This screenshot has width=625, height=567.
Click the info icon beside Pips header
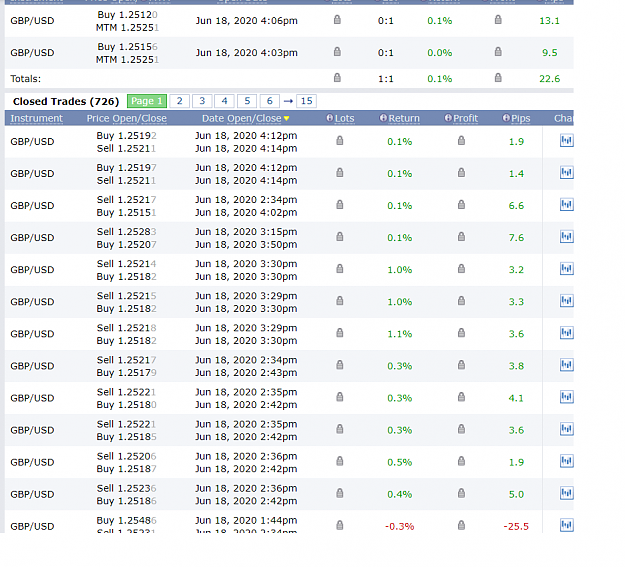coord(506,118)
